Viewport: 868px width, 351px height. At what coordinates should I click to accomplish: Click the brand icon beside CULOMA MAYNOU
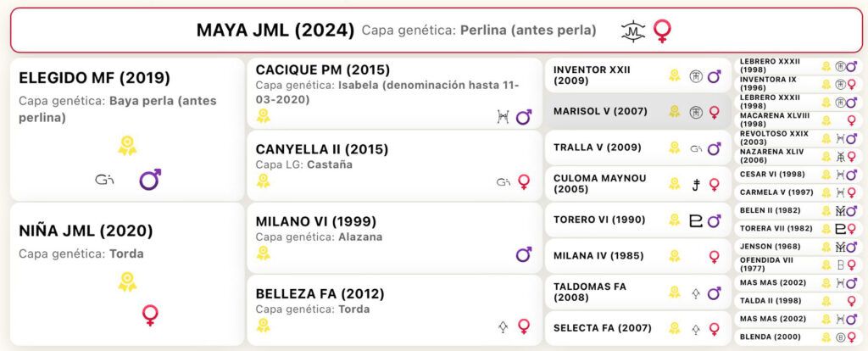pos(696,184)
